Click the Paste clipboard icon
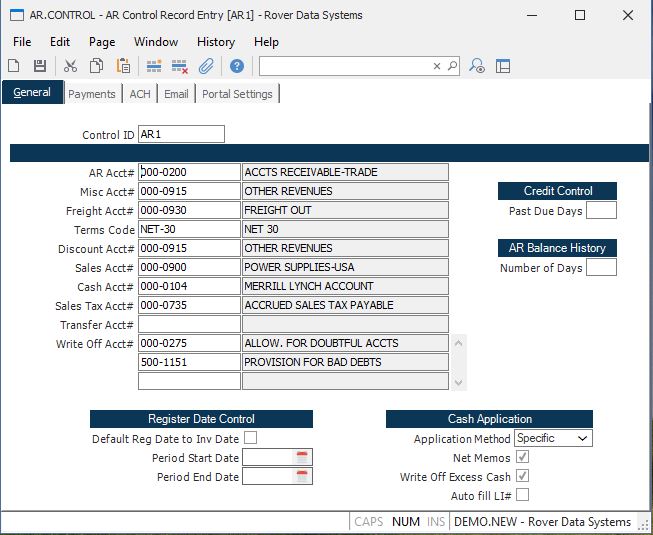653x535 pixels. point(123,66)
